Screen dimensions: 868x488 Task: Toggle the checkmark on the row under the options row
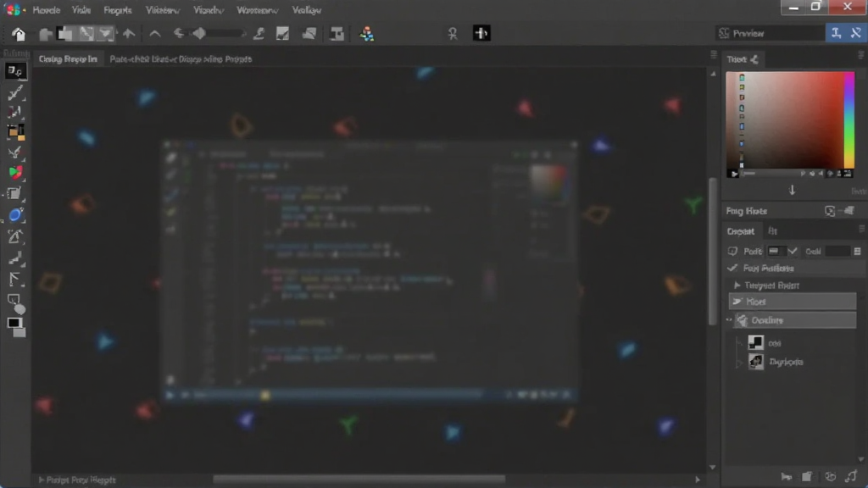tap(733, 268)
